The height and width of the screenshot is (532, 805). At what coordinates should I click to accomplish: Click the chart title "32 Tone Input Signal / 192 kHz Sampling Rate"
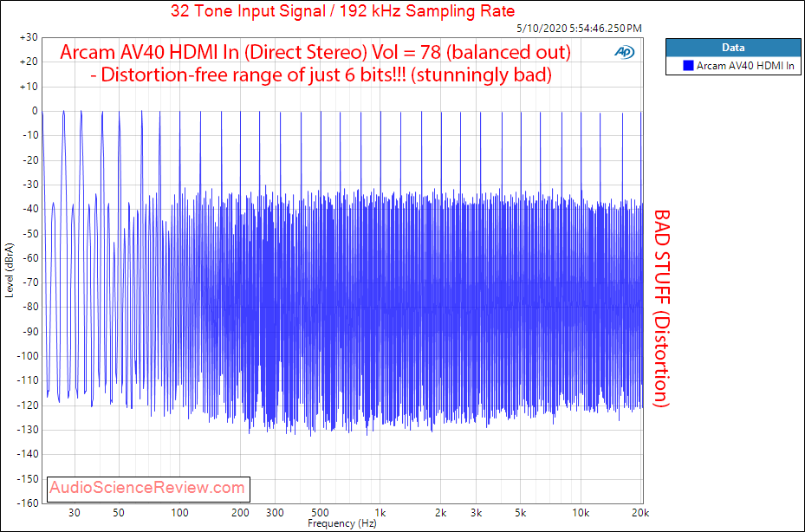342,10
